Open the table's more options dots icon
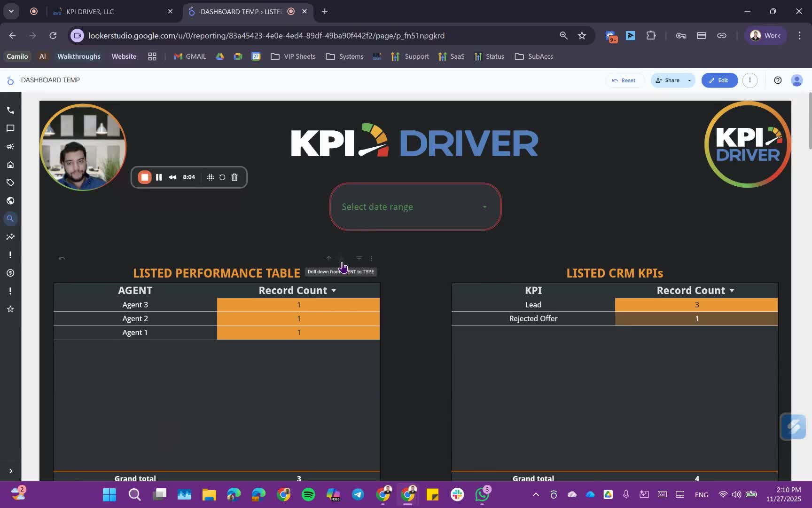 [371, 258]
